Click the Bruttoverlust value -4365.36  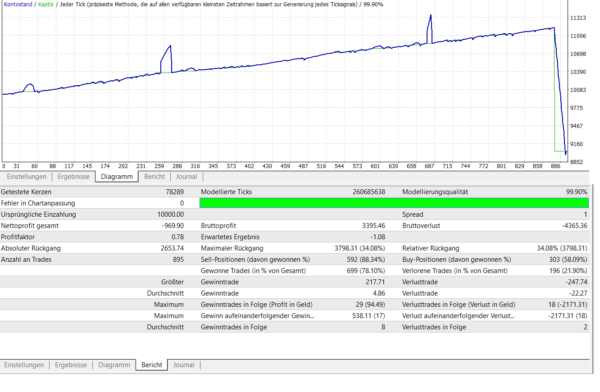(574, 225)
